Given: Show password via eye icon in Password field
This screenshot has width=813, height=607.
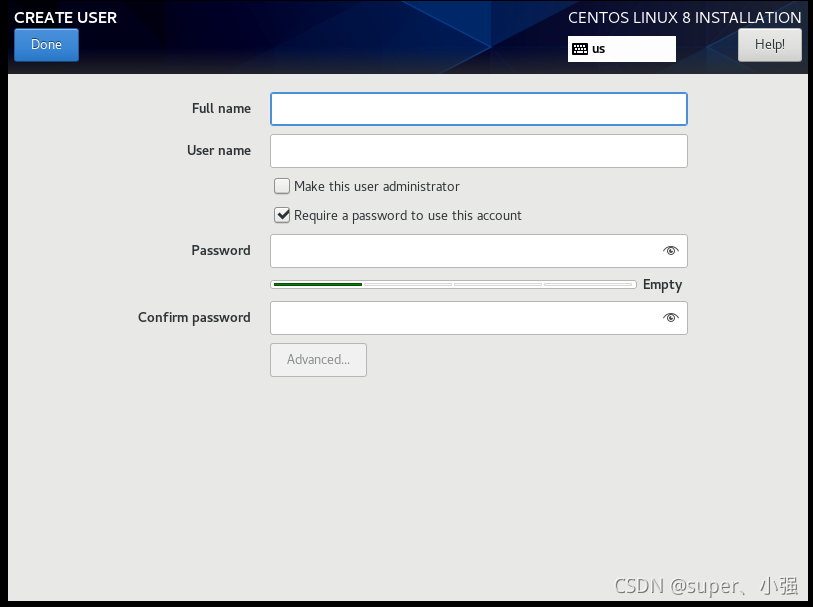Looking at the screenshot, I should click(x=670, y=251).
